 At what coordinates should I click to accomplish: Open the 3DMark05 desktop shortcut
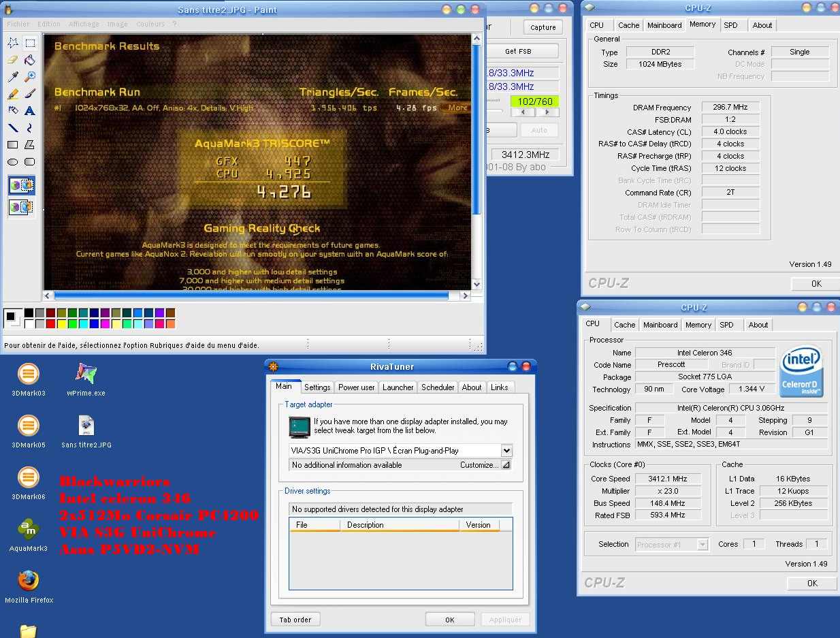click(x=28, y=431)
